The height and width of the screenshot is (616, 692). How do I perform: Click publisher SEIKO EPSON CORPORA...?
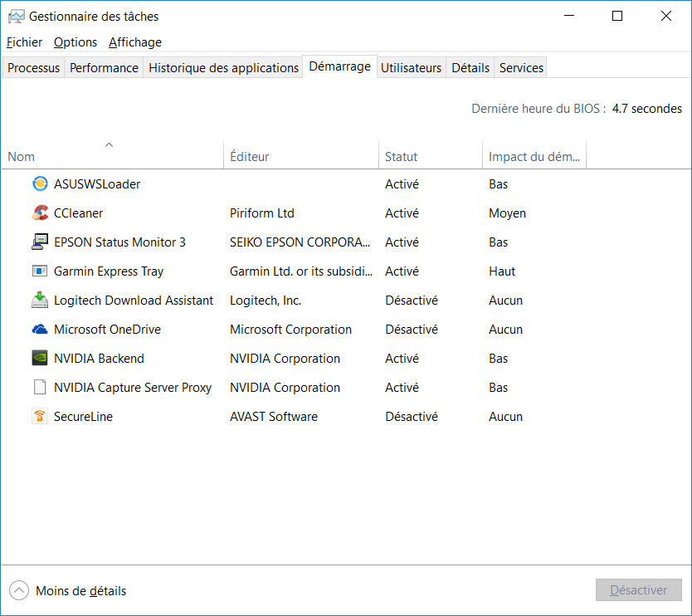(x=300, y=242)
